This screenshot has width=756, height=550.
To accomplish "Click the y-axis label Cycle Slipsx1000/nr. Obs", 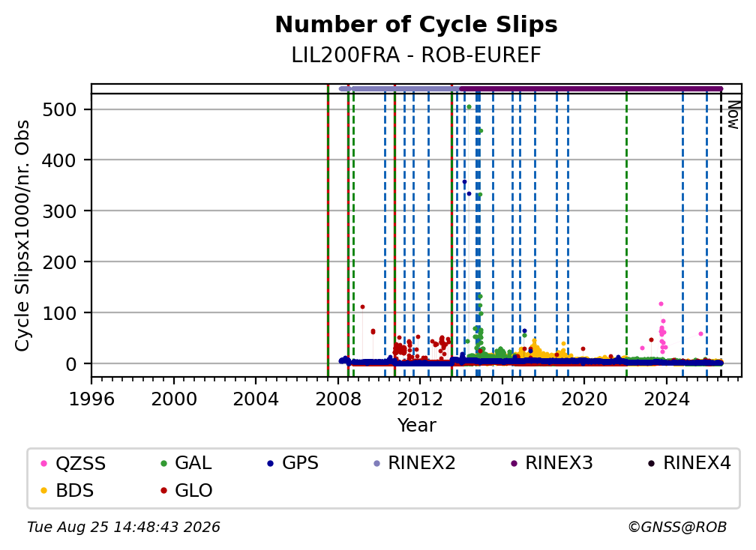I will pos(22,235).
